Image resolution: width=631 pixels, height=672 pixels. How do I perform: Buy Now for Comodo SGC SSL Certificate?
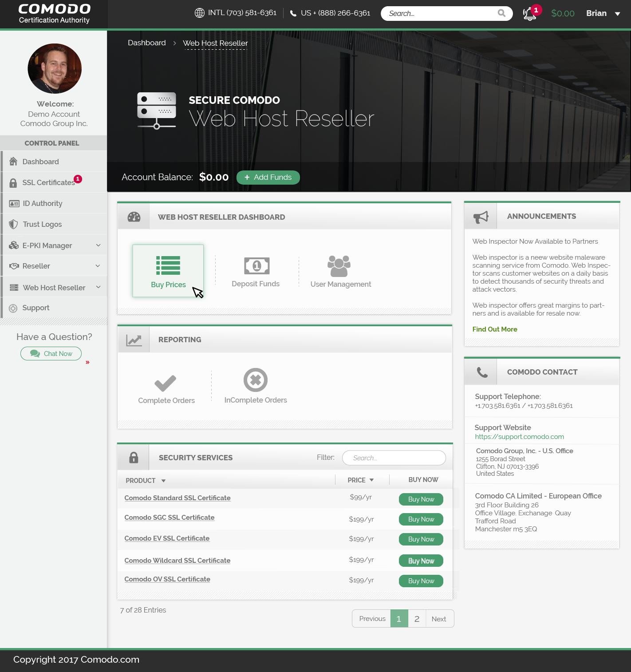[421, 519]
